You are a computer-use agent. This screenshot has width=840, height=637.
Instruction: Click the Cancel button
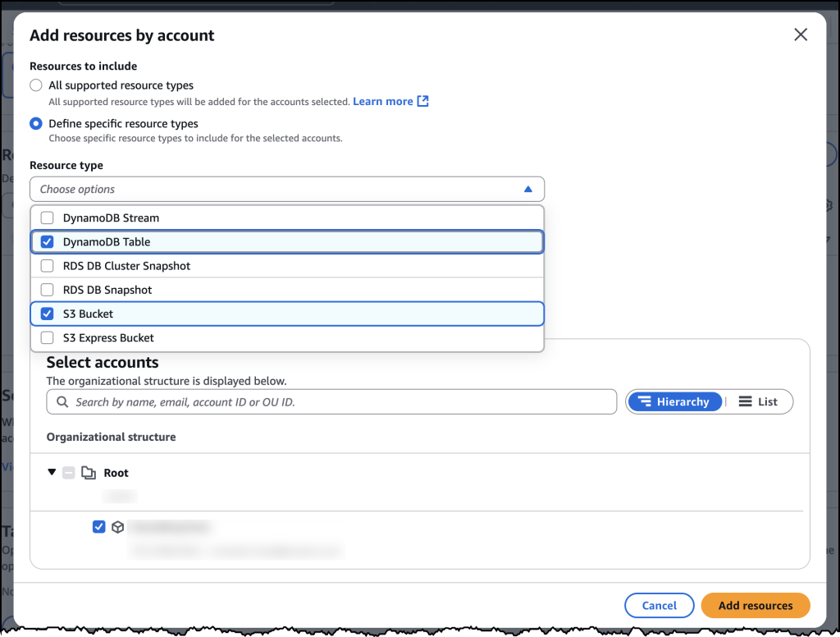659,605
